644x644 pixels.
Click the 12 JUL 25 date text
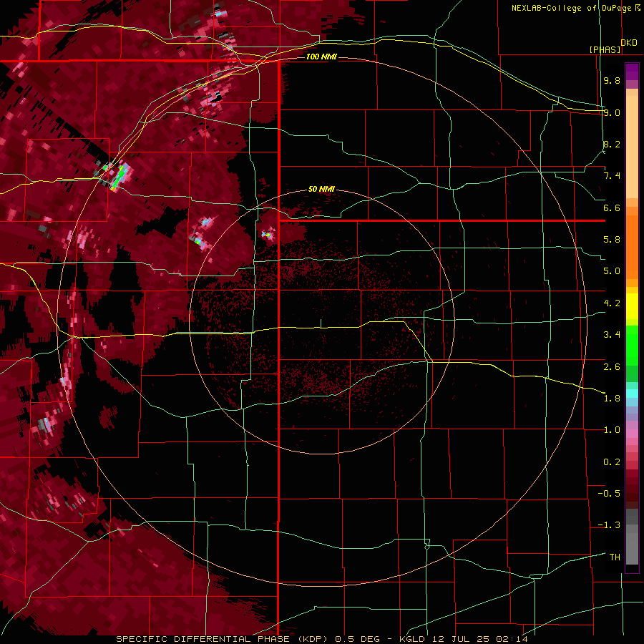[x=460, y=639]
